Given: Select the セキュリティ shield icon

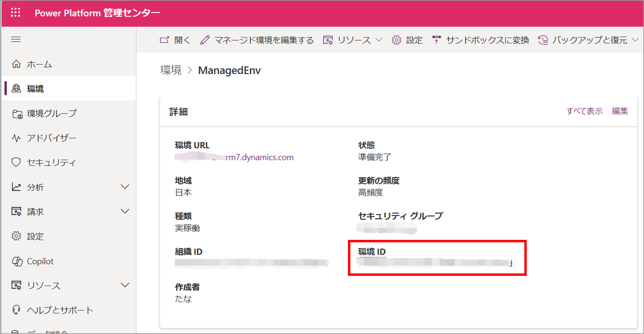Looking at the screenshot, I should [x=16, y=162].
